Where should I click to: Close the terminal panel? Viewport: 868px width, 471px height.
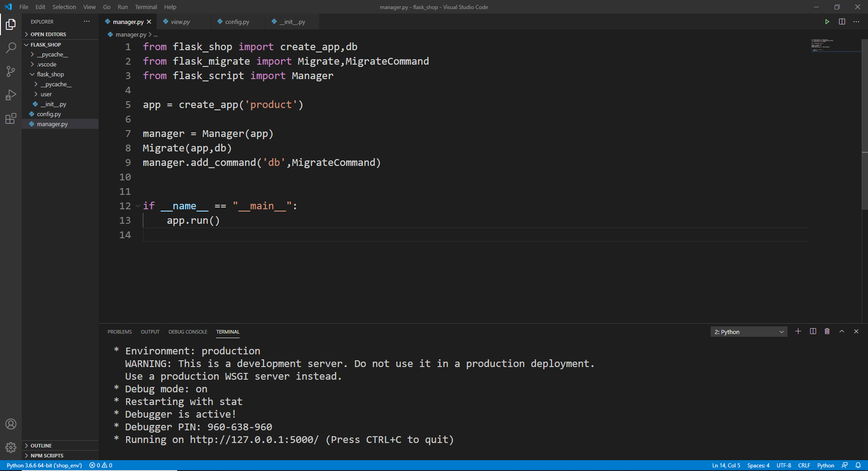856,331
